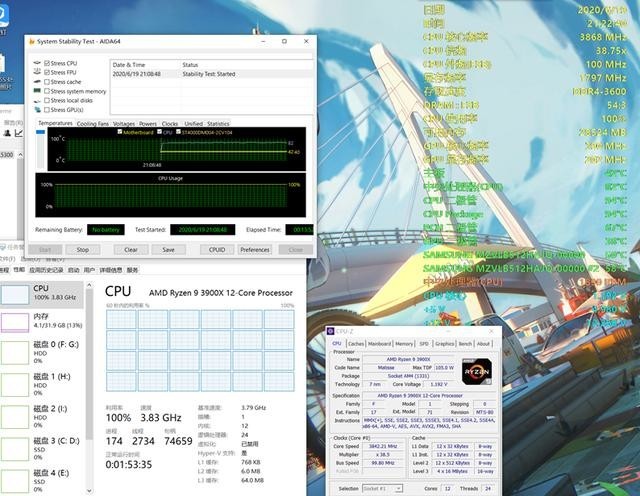Open the About tab in CPU-Z

pyautogui.click(x=483, y=344)
